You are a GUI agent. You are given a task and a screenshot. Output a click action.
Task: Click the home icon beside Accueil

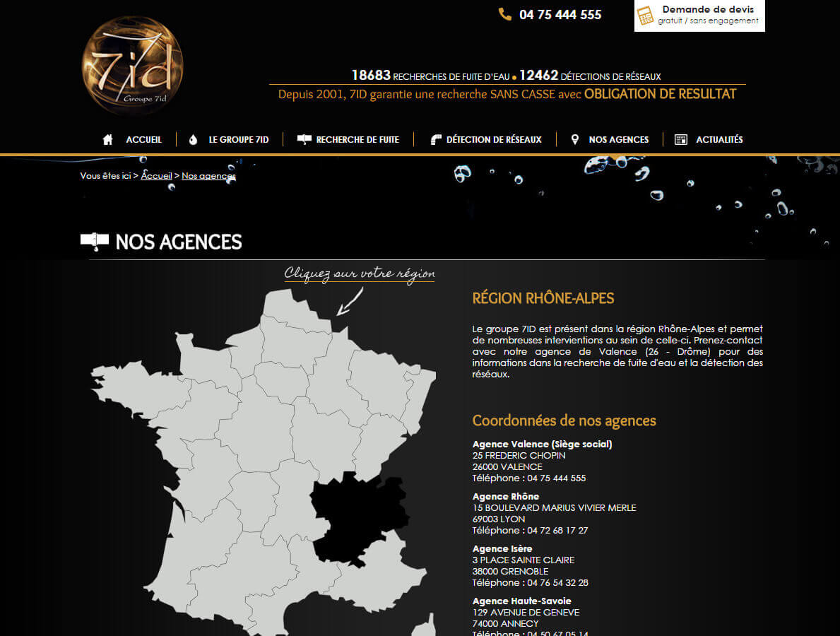(x=107, y=139)
